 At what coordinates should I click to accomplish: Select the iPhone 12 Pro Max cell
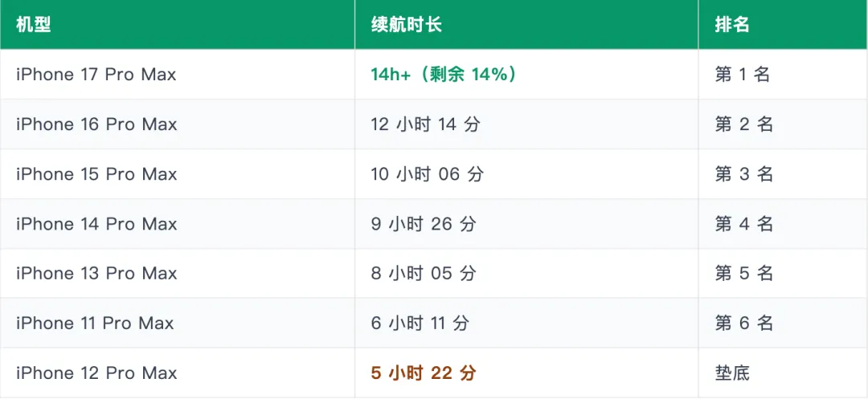[177, 373]
